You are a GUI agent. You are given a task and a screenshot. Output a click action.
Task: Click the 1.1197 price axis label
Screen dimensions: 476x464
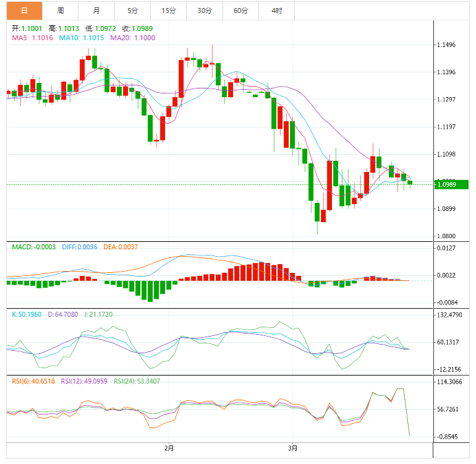coord(446,127)
